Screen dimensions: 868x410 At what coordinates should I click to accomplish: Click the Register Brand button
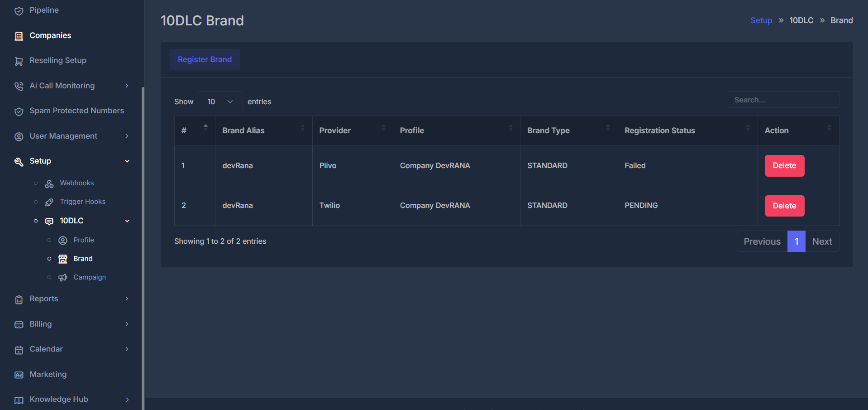[205, 59]
